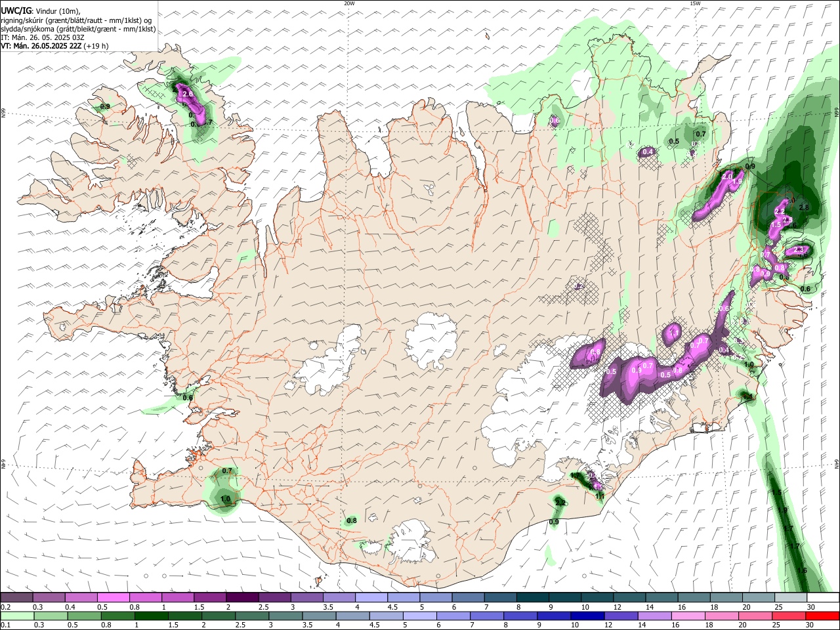Click the '1.6' value in the southeast rain band

pos(801,571)
